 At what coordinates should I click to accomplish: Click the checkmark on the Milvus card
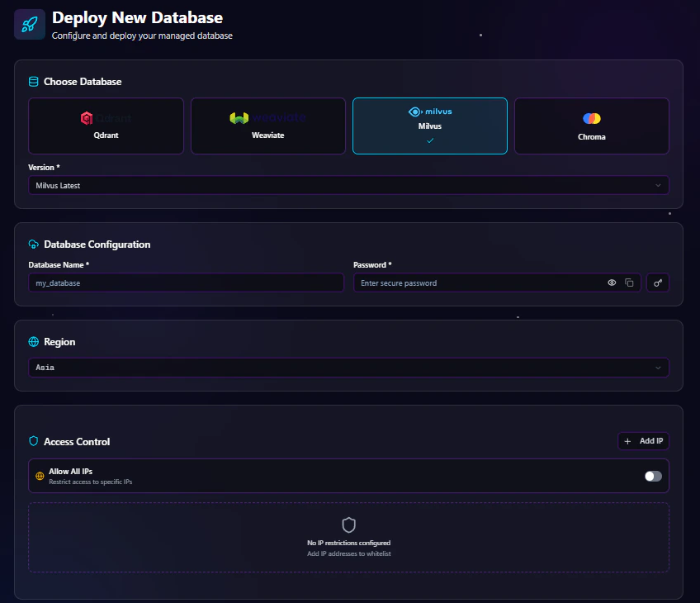pyautogui.click(x=430, y=140)
